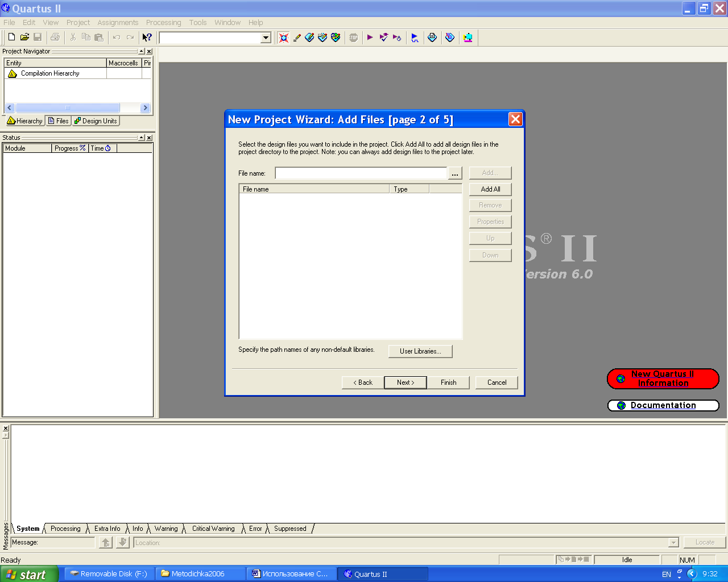Close the Status panel

[x=149, y=138]
